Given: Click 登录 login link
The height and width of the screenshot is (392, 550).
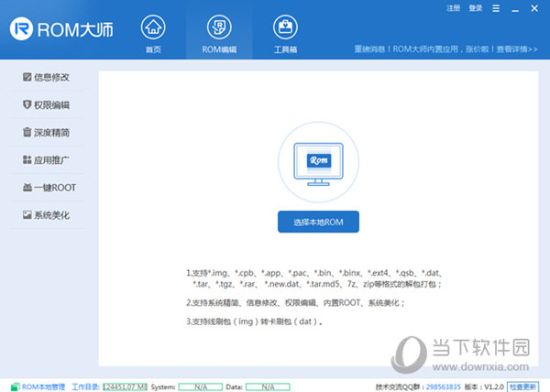Looking at the screenshot, I should pyautogui.click(x=476, y=8).
